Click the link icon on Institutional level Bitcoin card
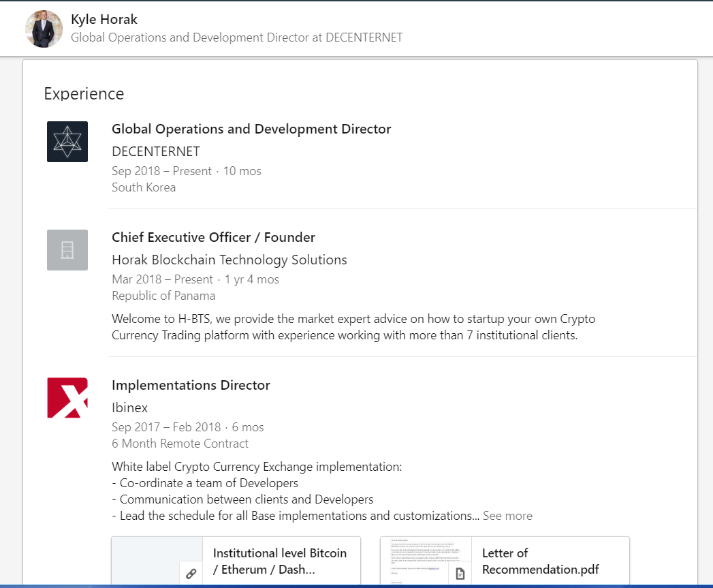Viewport: 713px width, 588px height. pos(191,574)
